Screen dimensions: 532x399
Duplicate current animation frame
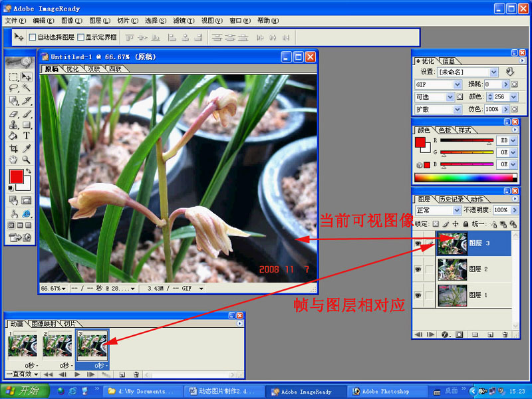(x=122, y=374)
